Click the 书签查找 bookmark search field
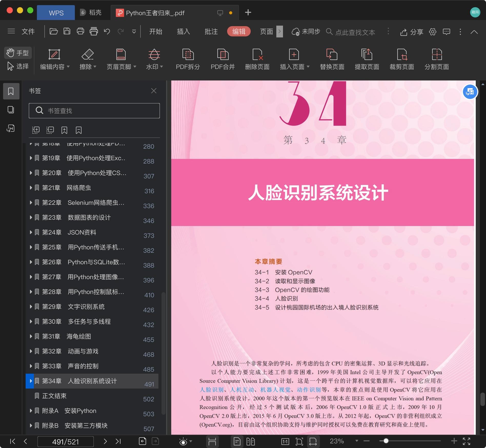Image resolution: width=486 pixels, height=448 pixels. click(94, 111)
